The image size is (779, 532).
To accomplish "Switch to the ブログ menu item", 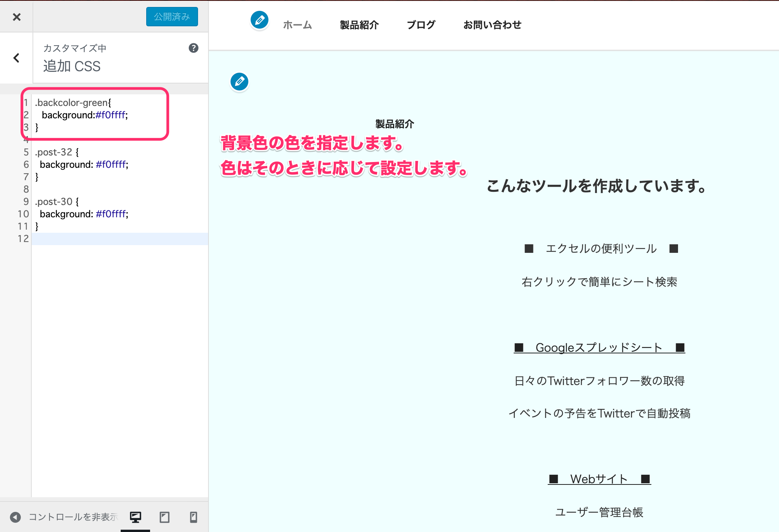I will 421,25.
